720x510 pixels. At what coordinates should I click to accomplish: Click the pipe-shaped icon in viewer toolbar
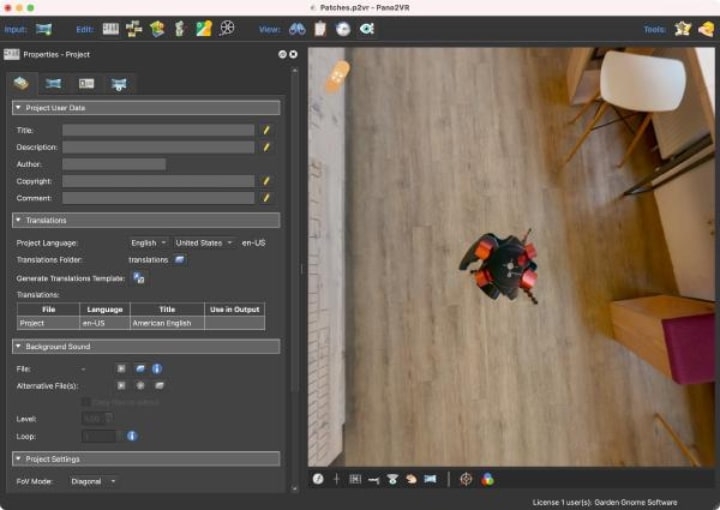(x=374, y=480)
